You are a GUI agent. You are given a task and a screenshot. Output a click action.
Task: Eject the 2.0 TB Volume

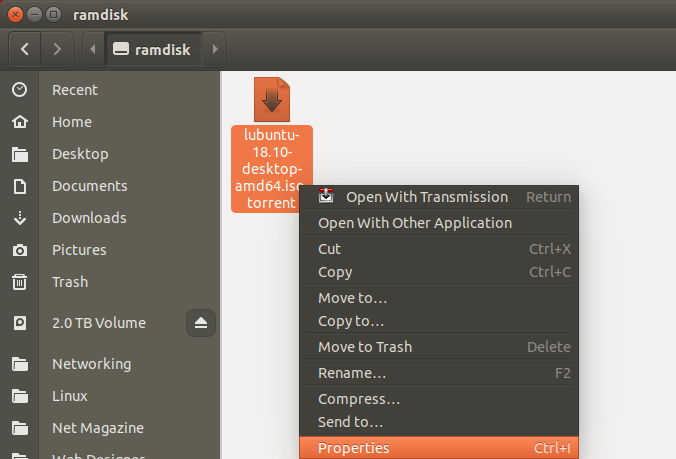pyautogui.click(x=200, y=323)
